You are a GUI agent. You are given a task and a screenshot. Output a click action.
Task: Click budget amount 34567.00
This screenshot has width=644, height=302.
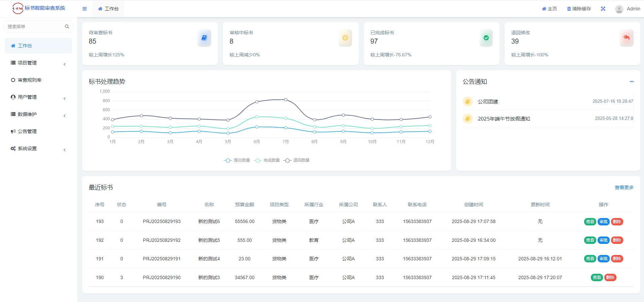pos(244,277)
